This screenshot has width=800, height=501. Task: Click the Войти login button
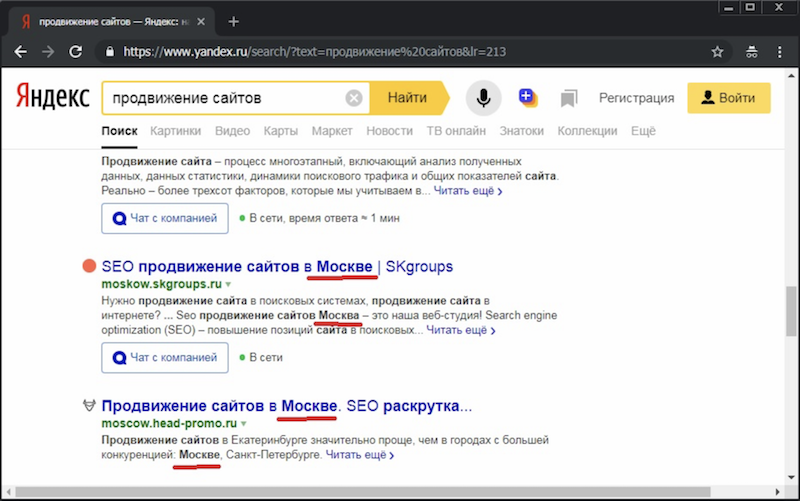[x=729, y=97]
